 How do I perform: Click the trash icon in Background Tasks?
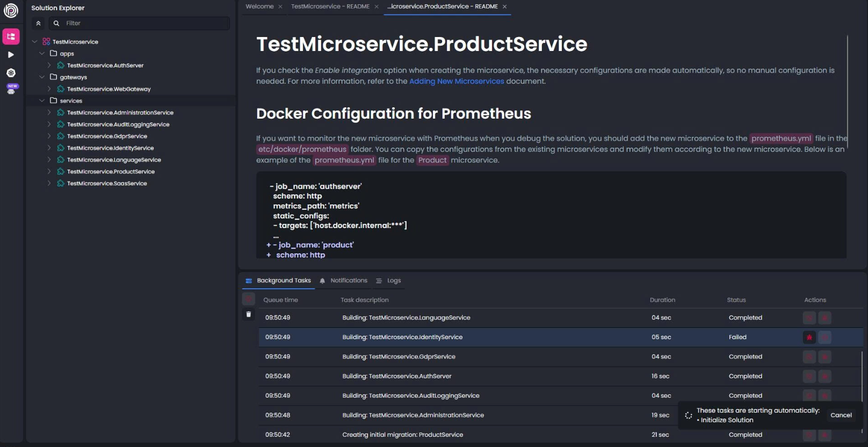249,314
